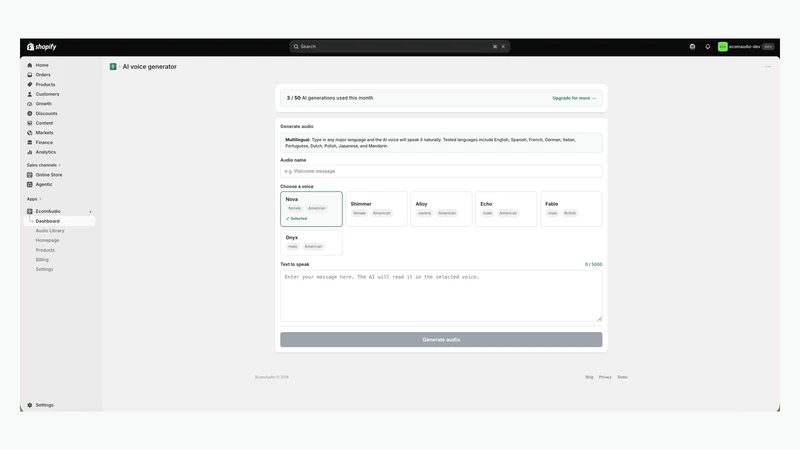Click the AI voice generator title
The width and height of the screenshot is (800, 450).
(x=149, y=67)
